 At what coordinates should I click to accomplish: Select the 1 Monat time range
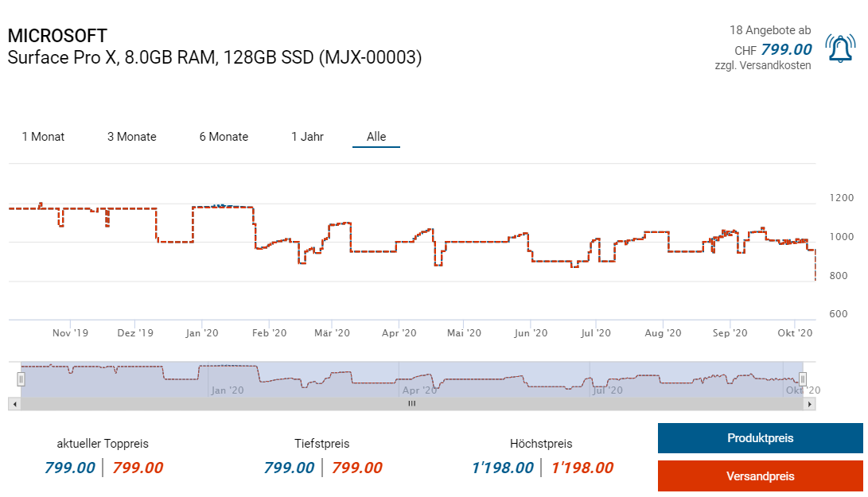pyautogui.click(x=43, y=137)
